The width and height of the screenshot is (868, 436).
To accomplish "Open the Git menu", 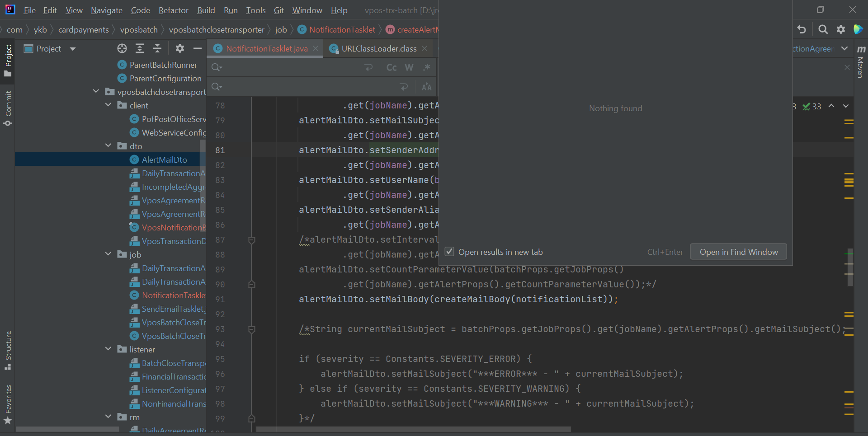I will (278, 10).
